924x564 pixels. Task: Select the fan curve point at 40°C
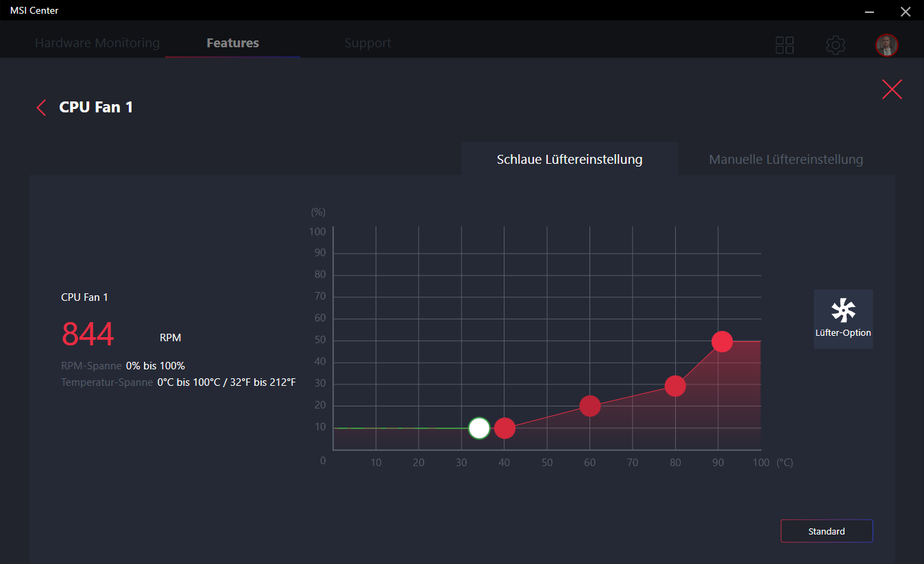(x=504, y=428)
